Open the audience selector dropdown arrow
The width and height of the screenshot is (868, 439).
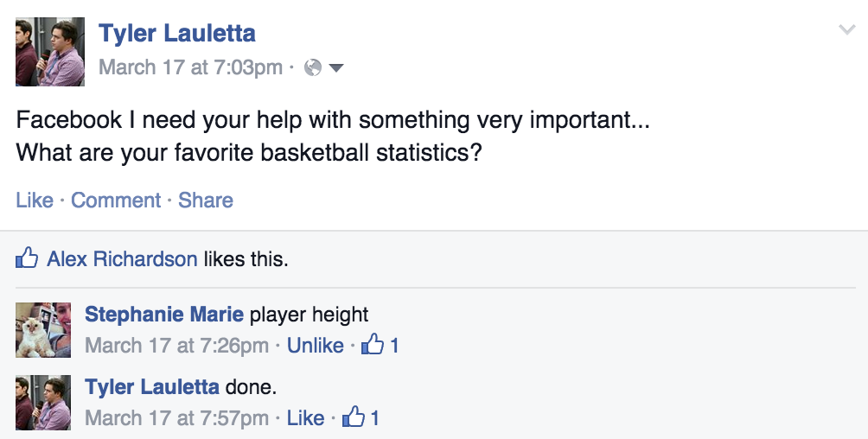coord(336,67)
